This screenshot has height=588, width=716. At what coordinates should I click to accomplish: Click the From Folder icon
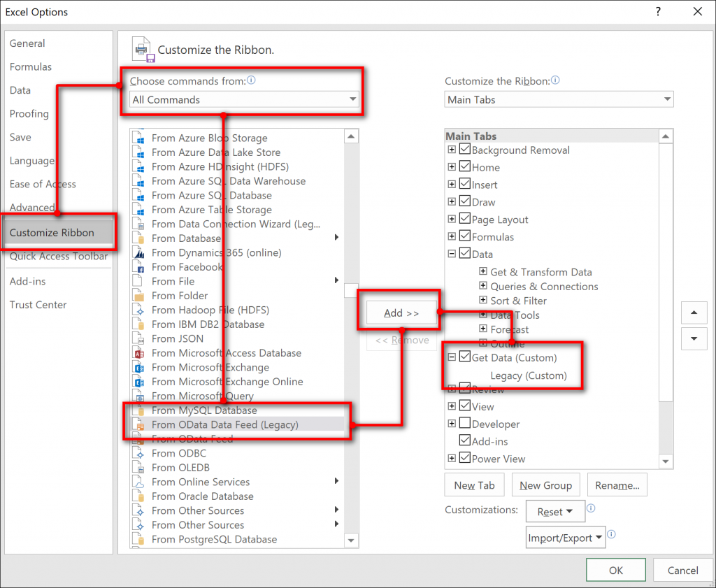[x=138, y=296]
